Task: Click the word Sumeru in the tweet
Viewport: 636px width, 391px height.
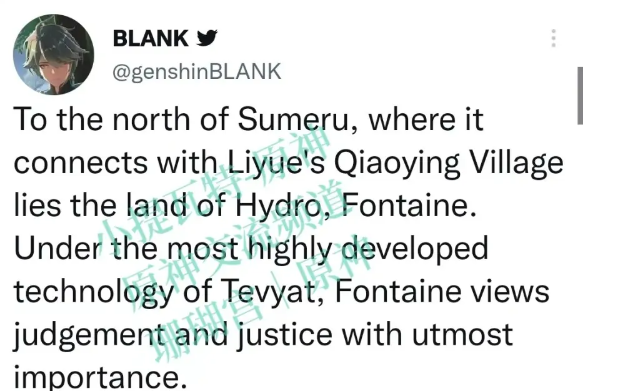Action: coord(293,119)
